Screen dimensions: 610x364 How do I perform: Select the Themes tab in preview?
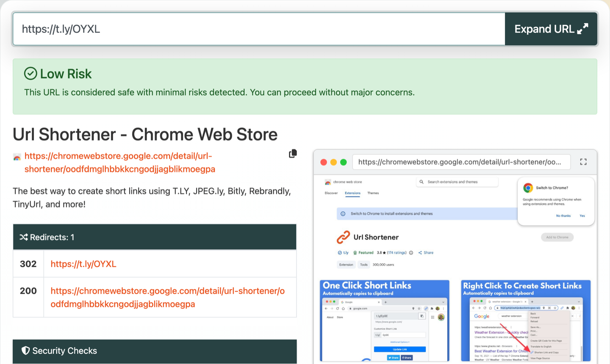[x=373, y=193]
